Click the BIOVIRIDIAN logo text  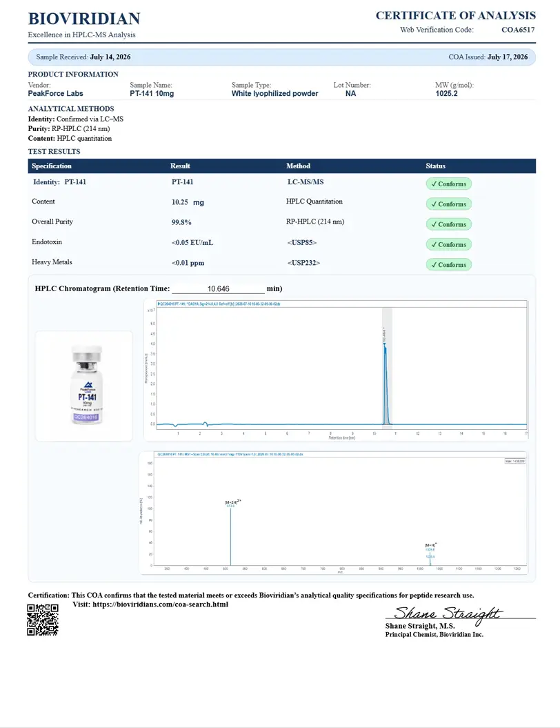click(x=84, y=19)
